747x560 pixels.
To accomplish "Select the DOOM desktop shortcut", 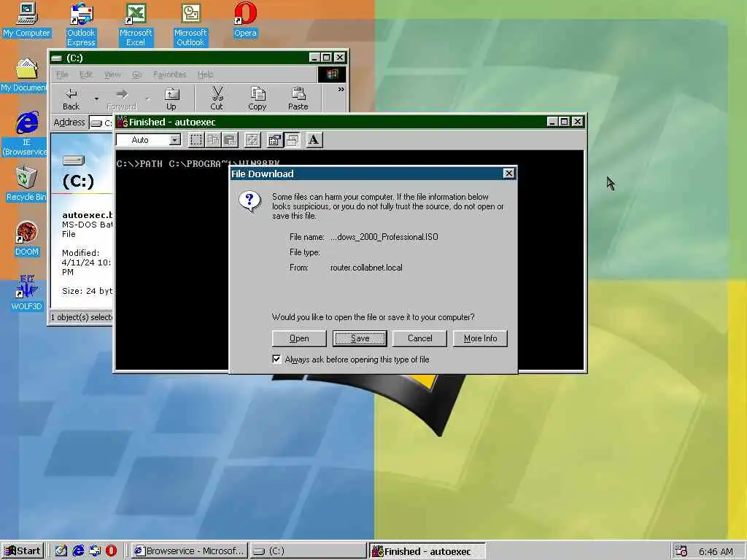I will coord(26,239).
